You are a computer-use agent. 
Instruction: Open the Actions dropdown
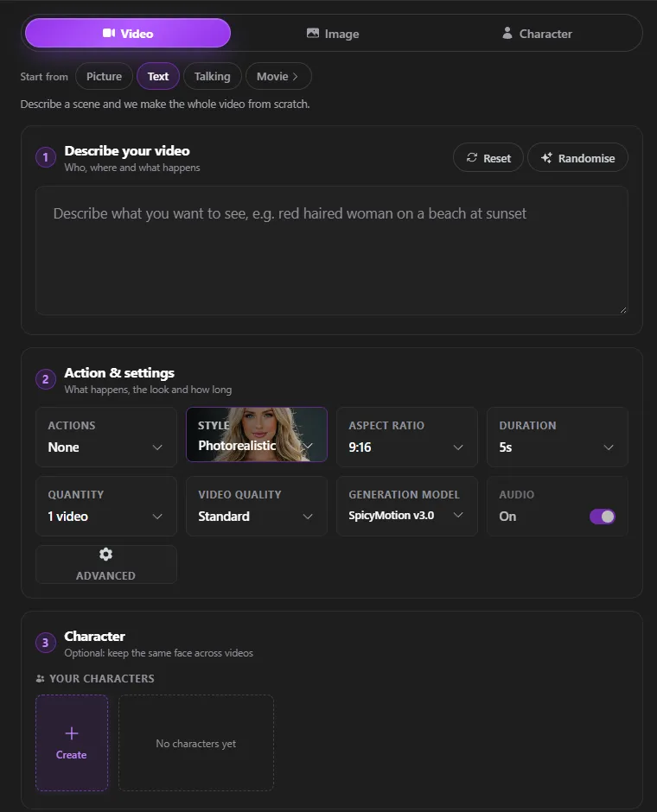pos(106,436)
